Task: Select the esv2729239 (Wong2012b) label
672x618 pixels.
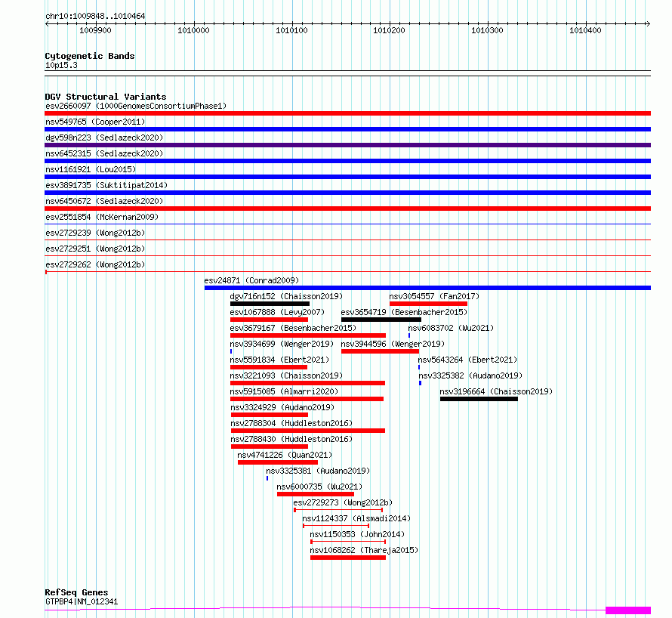Action: pos(95,233)
